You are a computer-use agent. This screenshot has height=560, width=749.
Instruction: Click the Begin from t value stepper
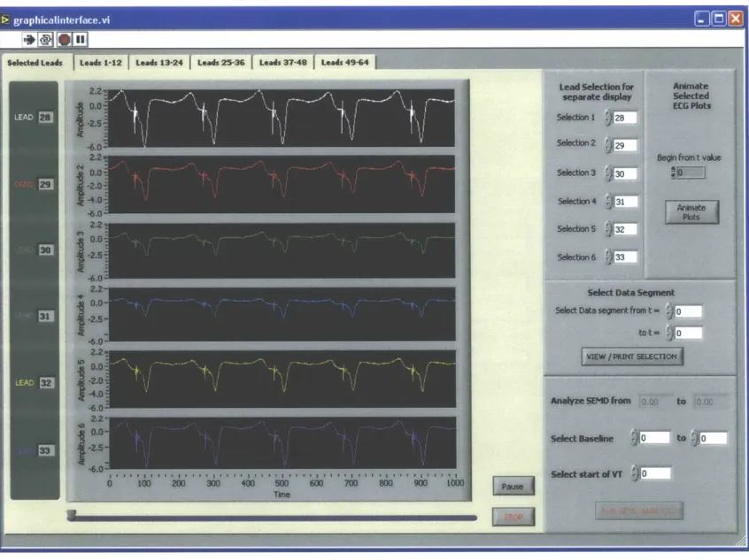pos(674,173)
